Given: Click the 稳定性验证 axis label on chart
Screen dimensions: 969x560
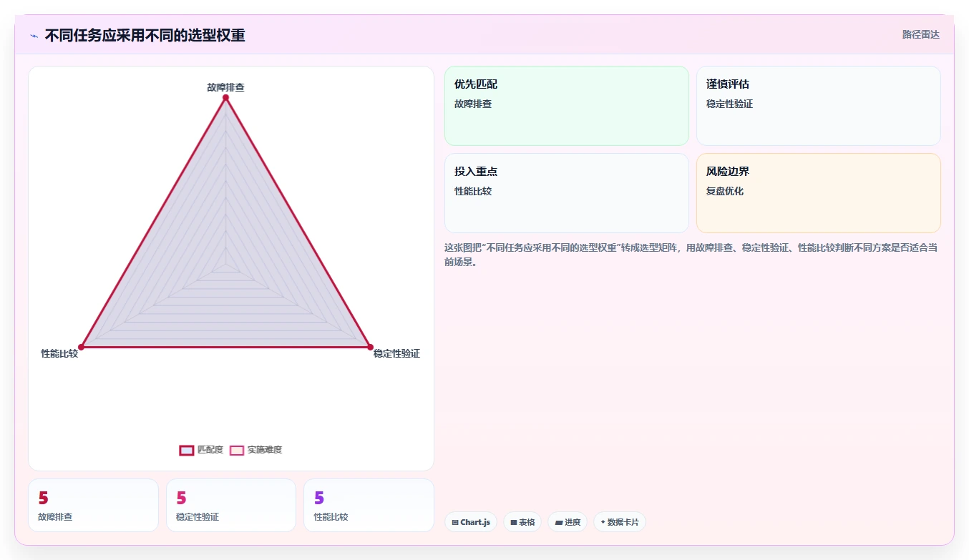Looking at the screenshot, I should (396, 353).
